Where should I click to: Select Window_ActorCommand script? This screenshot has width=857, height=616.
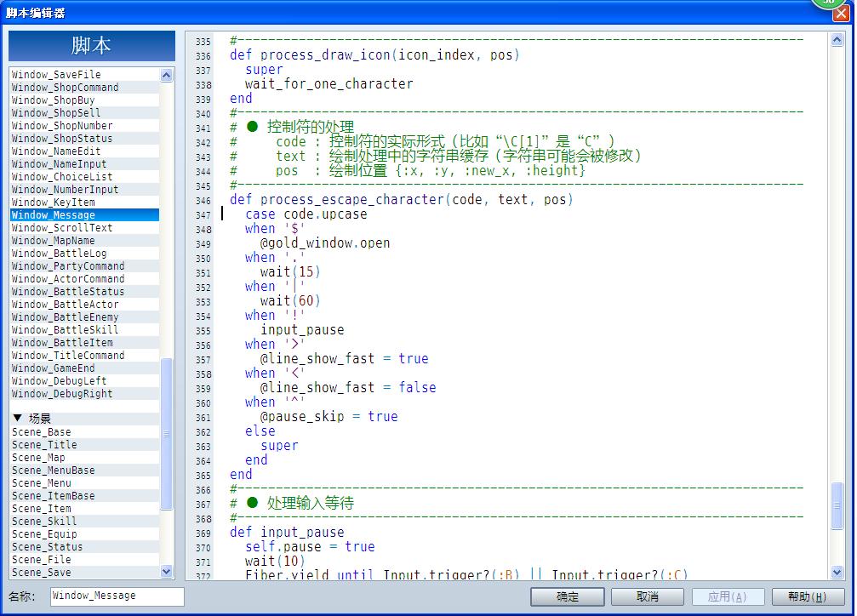coord(85,279)
